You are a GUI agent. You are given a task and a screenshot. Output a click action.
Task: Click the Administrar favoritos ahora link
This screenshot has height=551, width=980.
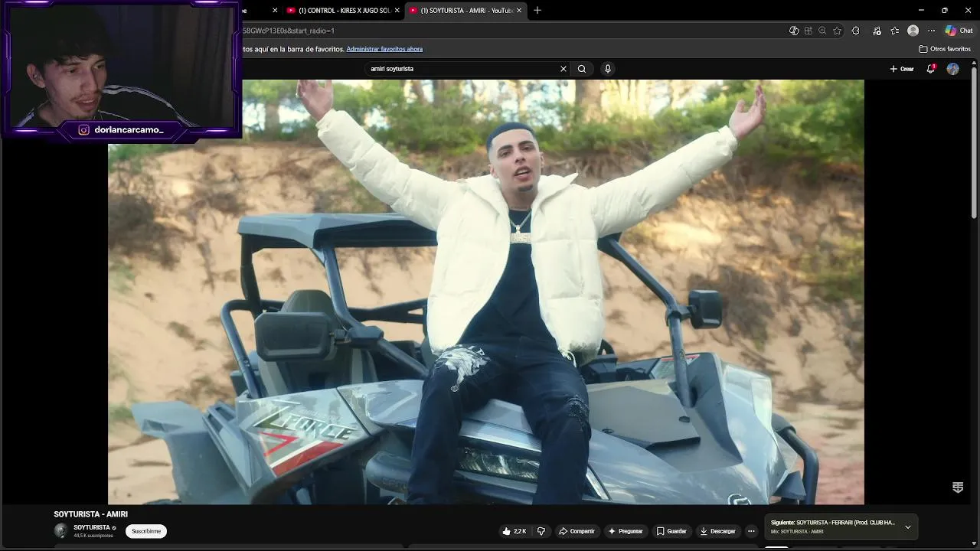click(384, 49)
